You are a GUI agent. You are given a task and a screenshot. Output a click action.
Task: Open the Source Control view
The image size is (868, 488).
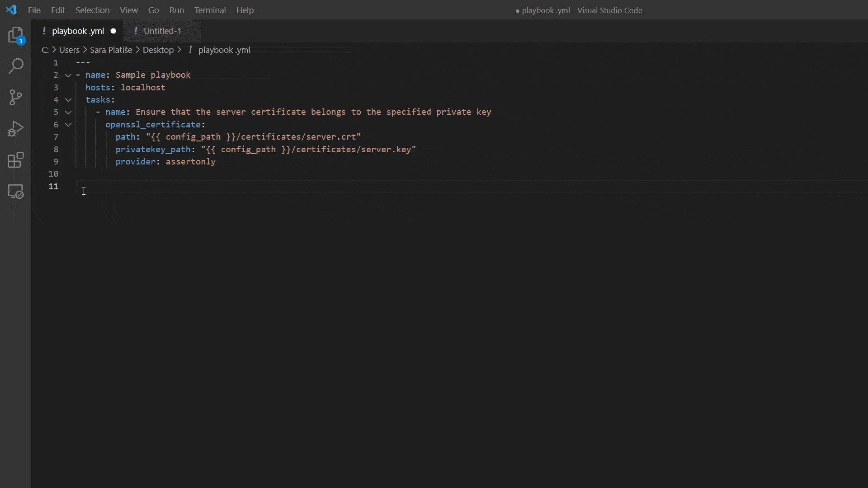(x=16, y=97)
